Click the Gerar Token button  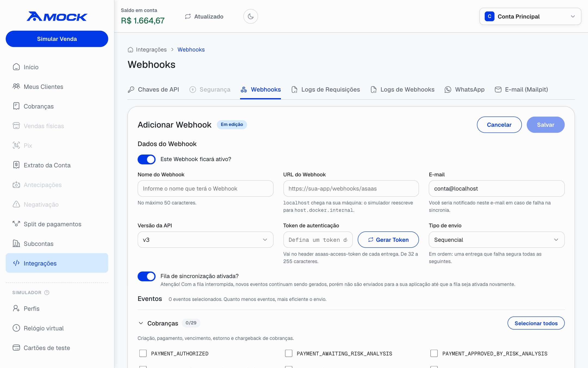(388, 240)
